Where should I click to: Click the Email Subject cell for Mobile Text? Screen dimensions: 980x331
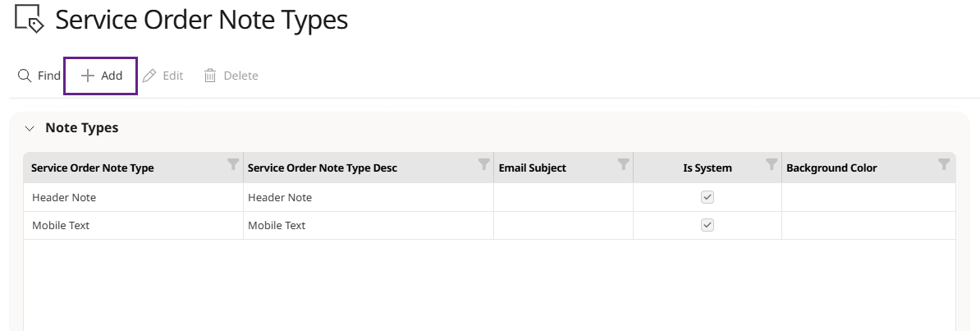(563, 225)
